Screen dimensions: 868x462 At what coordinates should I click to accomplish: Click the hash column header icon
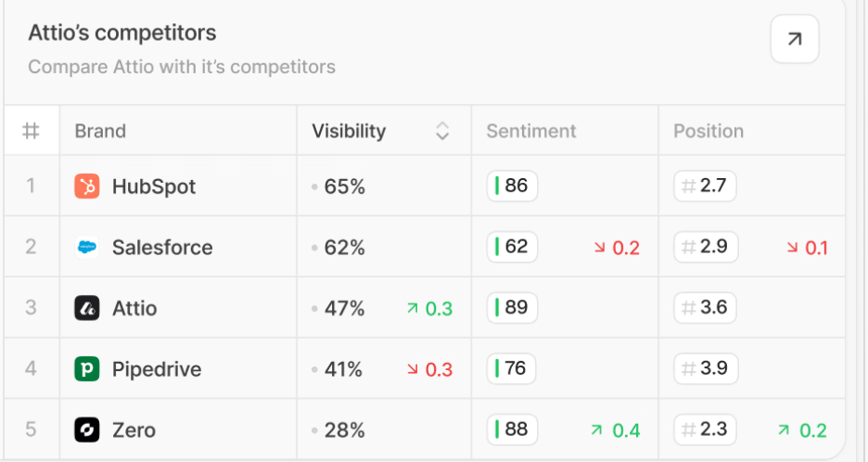[x=31, y=131]
